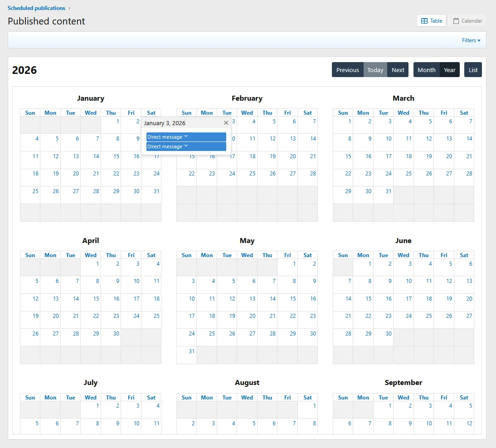Open the second Direct message event
Viewport: 496px width, 448px height.
pyautogui.click(x=186, y=146)
